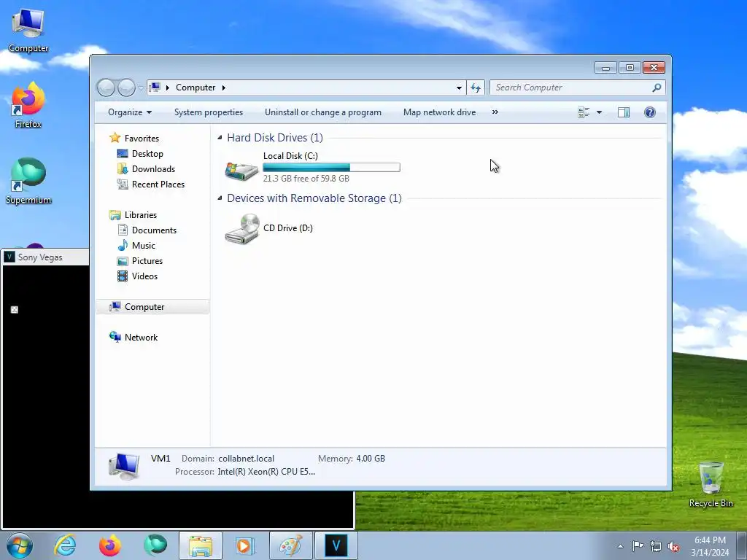Open Paint from the taskbar

click(290, 545)
